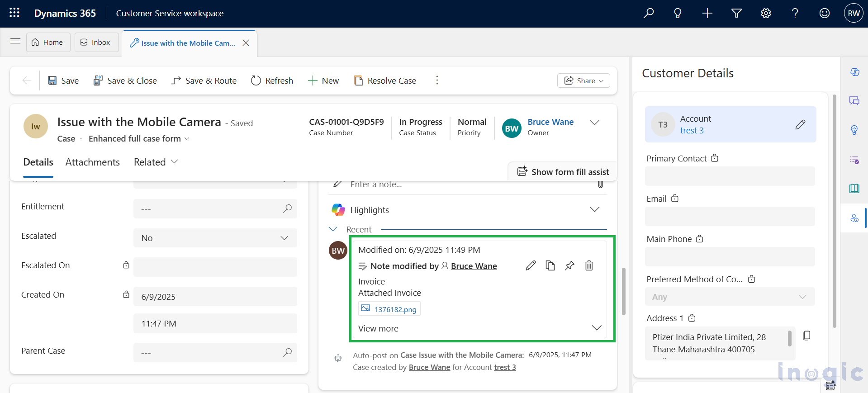The width and height of the screenshot is (868, 393).
Task: Open the BW user account avatar
Action: point(854,13)
